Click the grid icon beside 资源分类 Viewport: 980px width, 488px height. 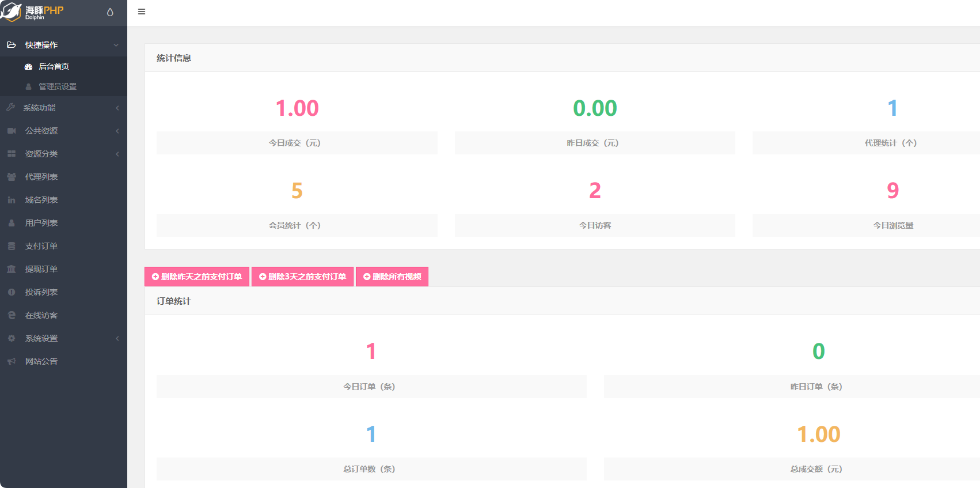click(x=12, y=154)
